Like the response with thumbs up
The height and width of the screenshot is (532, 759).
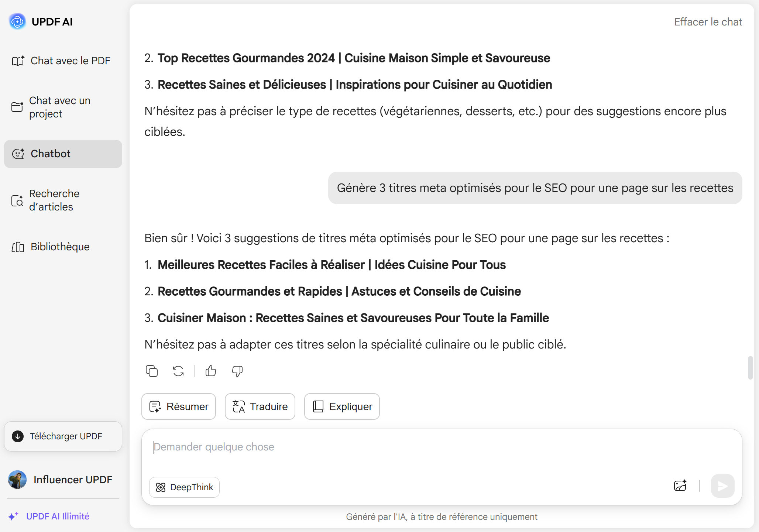click(x=211, y=371)
